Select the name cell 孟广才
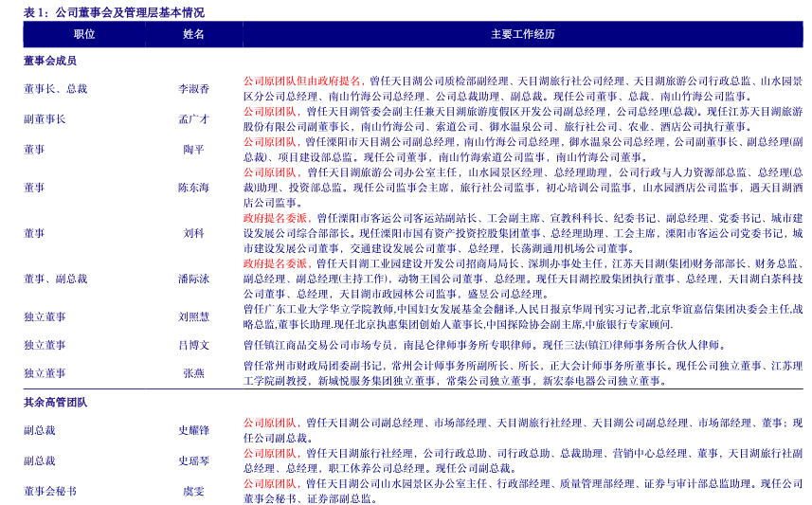Image resolution: width=812 pixels, height=505 pixels. (x=194, y=119)
